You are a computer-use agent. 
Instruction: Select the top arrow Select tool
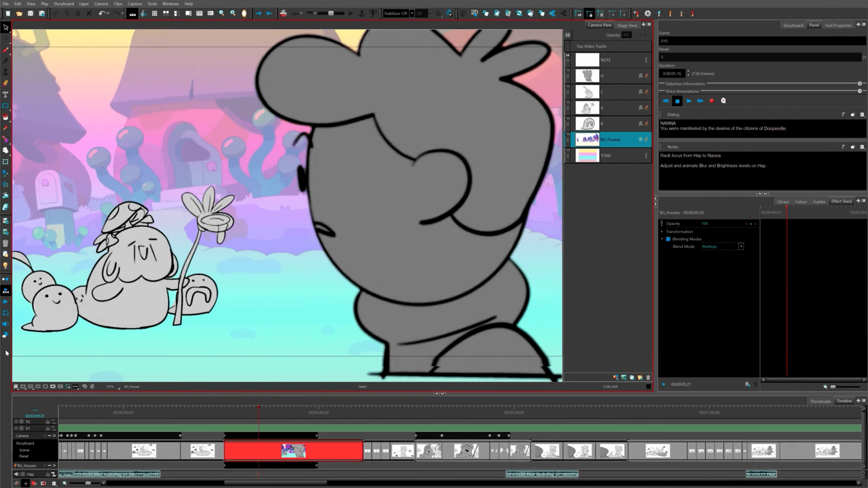point(6,27)
